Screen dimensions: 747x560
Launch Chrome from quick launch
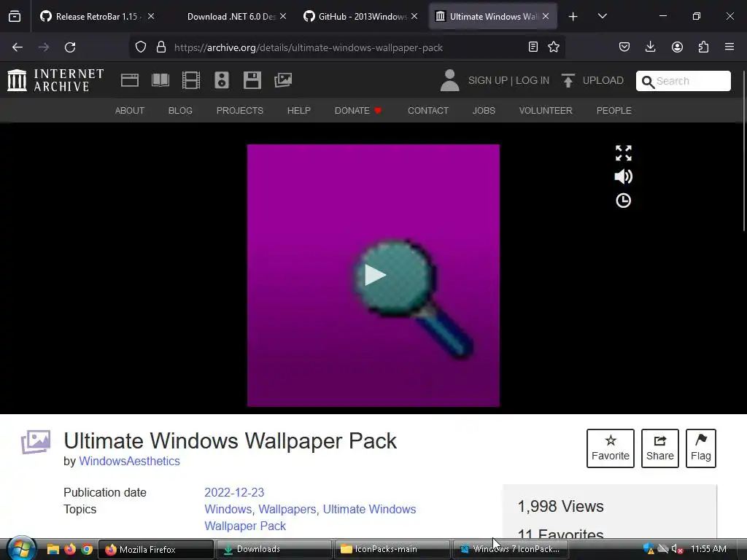click(x=87, y=549)
